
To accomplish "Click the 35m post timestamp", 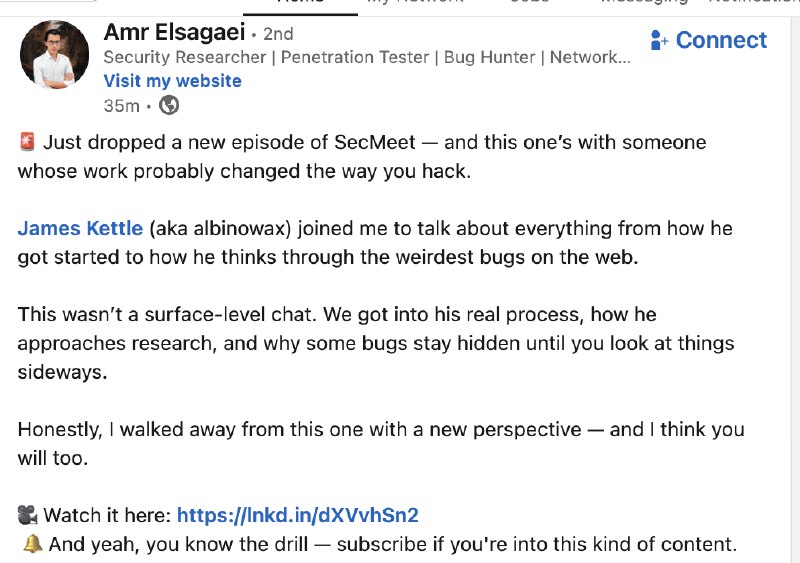I will click(121, 105).
